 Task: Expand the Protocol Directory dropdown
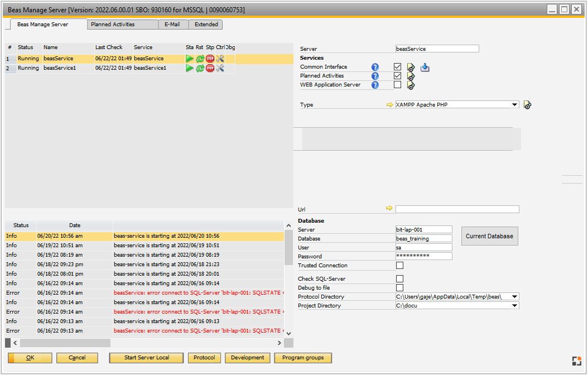coord(514,296)
